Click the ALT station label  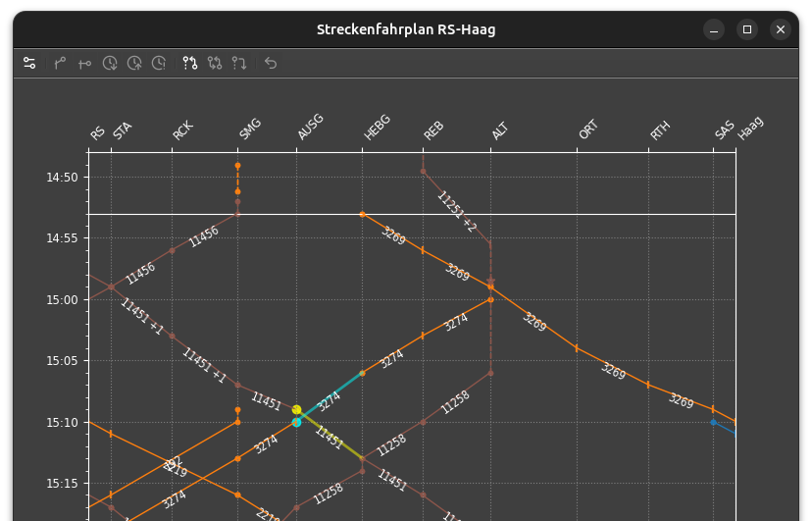[500, 131]
